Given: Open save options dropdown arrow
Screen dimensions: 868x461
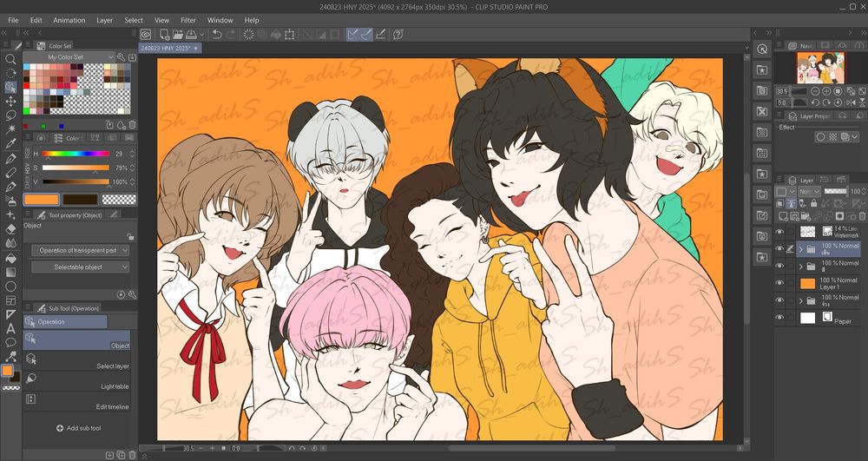Looking at the screenshot, I should coord(201,35).
